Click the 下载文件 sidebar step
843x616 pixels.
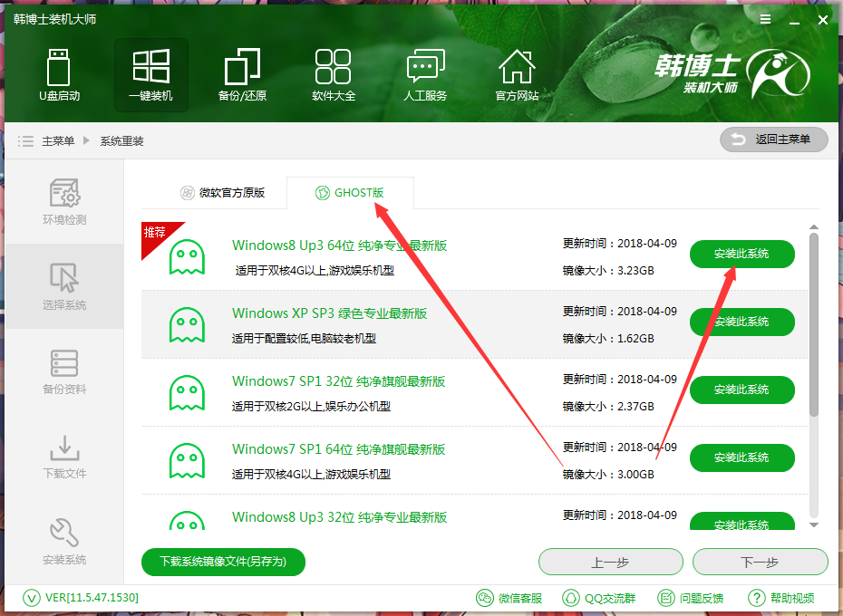tap(64, 457)
